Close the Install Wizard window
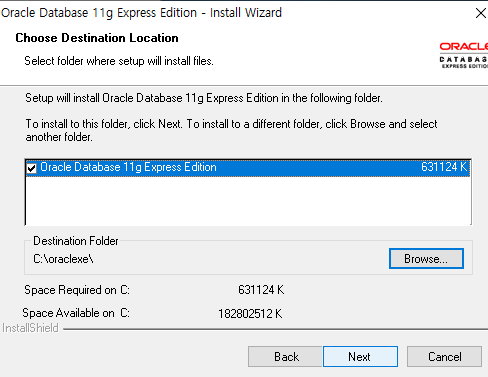 pyautogui.click(x=481, y=13)
